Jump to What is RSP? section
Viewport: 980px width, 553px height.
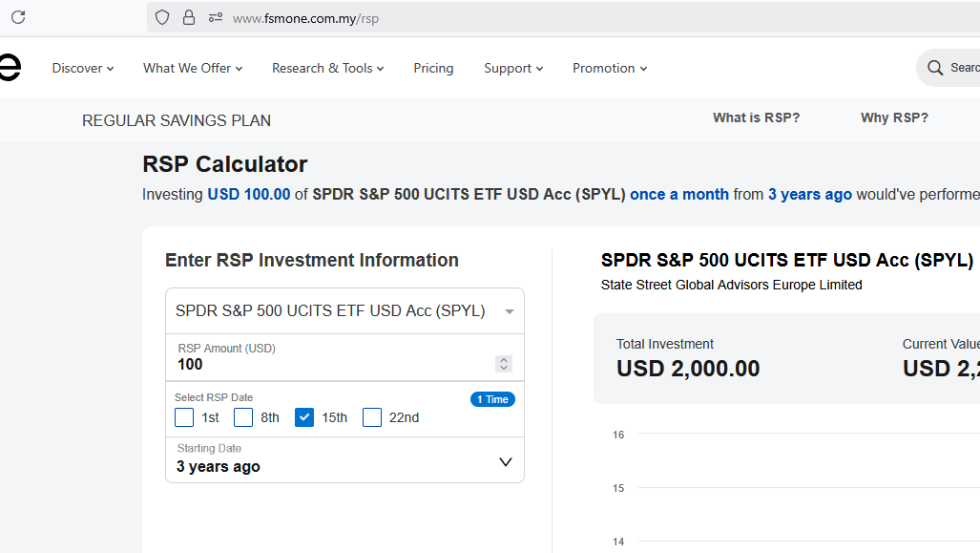(756, 117)
